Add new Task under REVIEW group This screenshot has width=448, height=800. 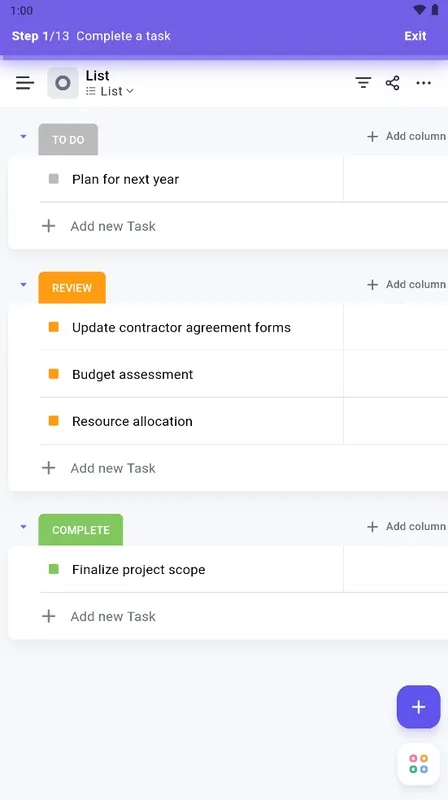pyautogui.click(x=113, y=468)
